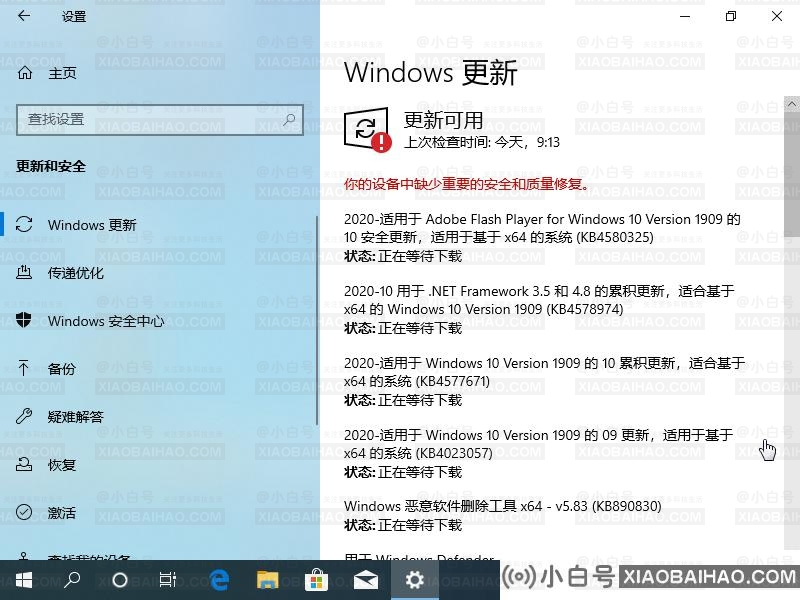Viewport: 800px width, 600px height.
Task: Open 传递优化 settings
Action: pos(76,273)
